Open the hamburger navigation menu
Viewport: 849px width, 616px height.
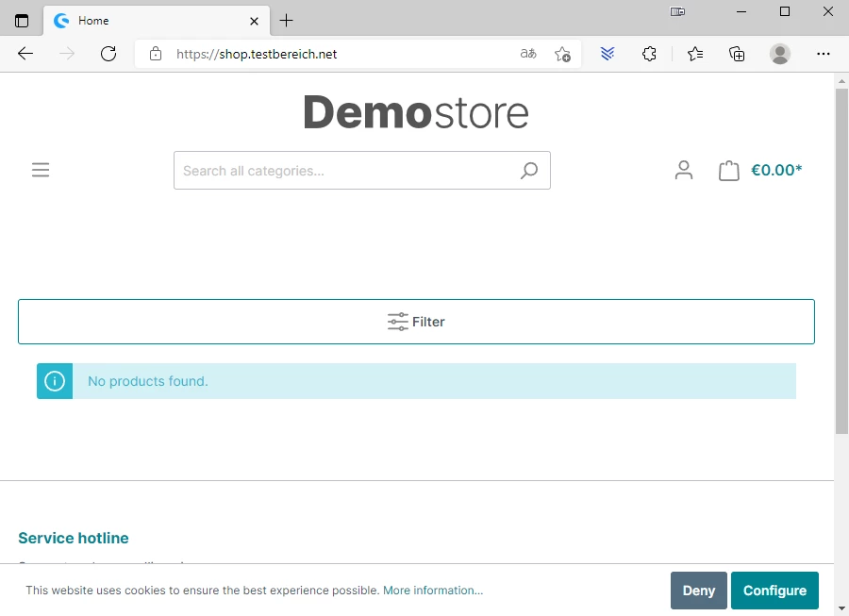pyautogui.click(x=41, y=170)
